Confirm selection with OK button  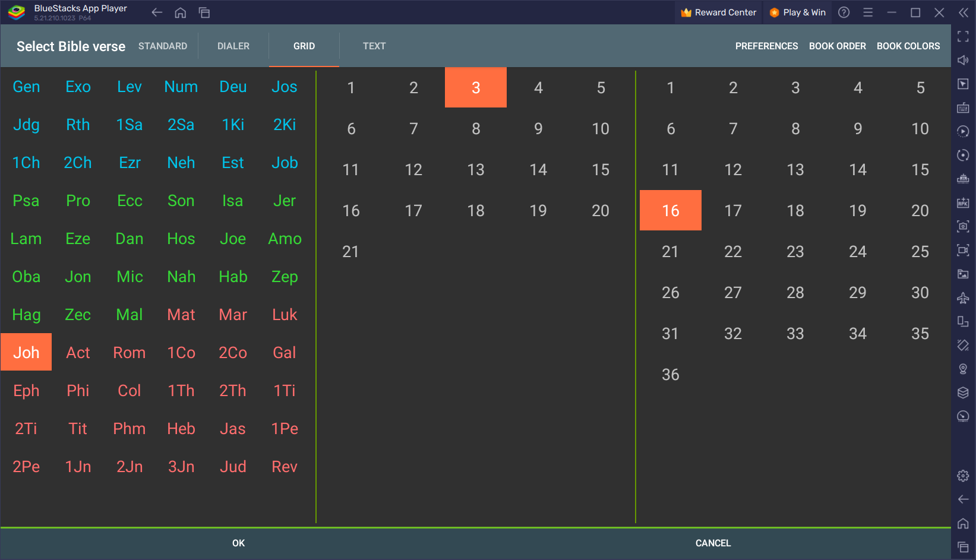[238, 543]
